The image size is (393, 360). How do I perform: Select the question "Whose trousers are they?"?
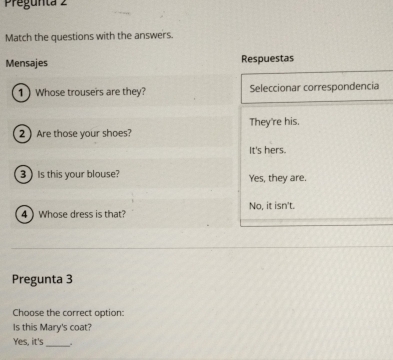91,92
